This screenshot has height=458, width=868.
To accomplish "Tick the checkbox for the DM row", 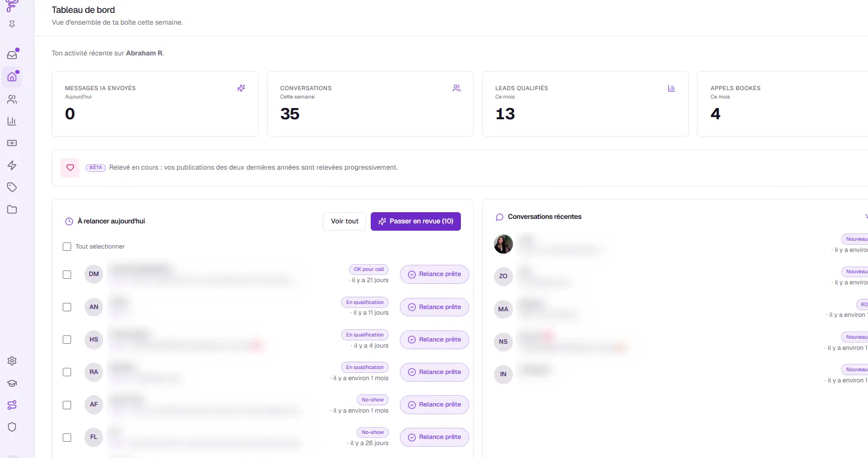I will pos(67,274).
